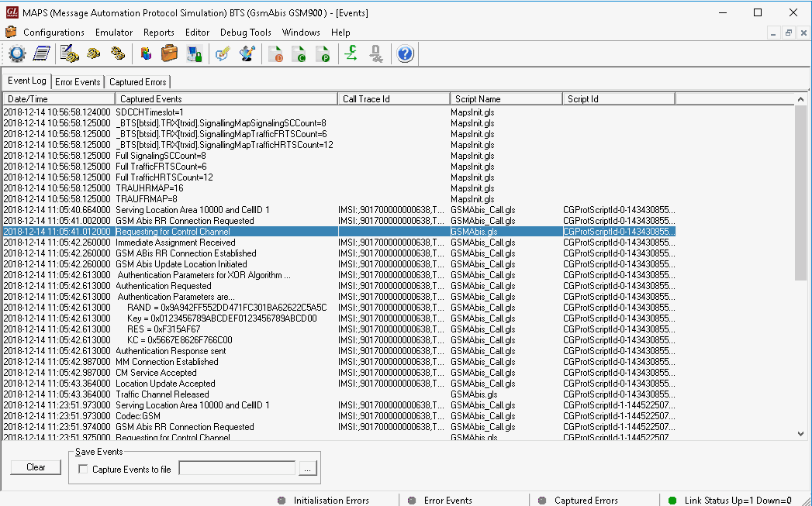This screenshot has width=812, height=506.
Task: Click the browse ellipsis button for capture file
Action: pos(308,467)
